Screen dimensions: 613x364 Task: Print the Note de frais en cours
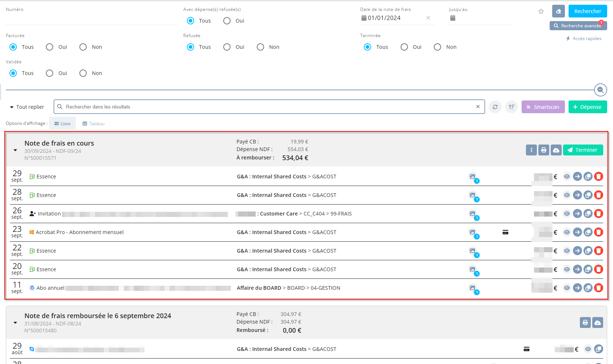click(x=544, y=150)
